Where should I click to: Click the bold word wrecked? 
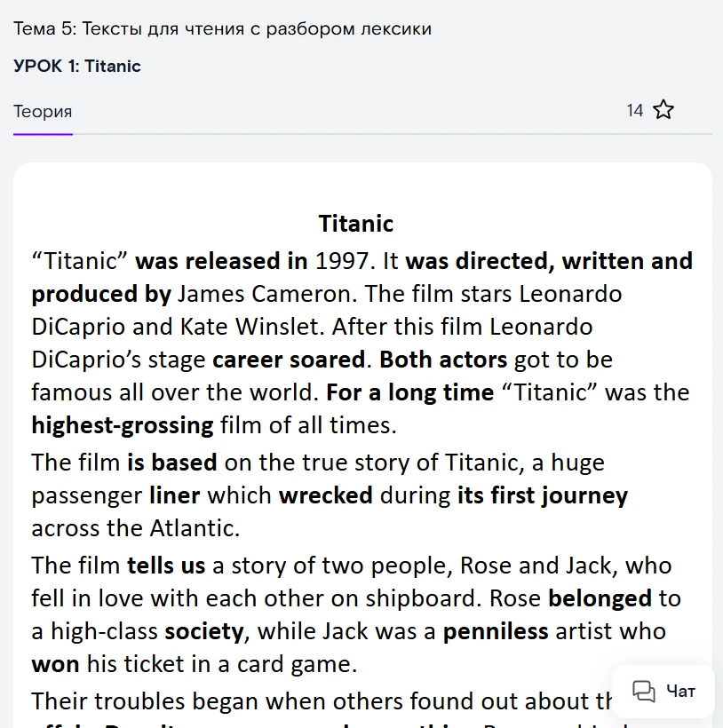(325, 495)
